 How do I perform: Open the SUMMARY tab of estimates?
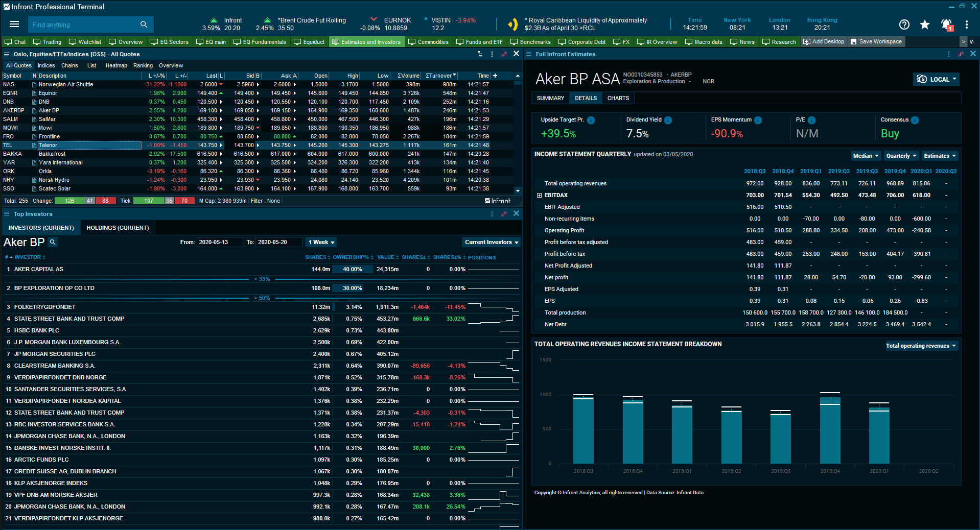coord(550,98)
